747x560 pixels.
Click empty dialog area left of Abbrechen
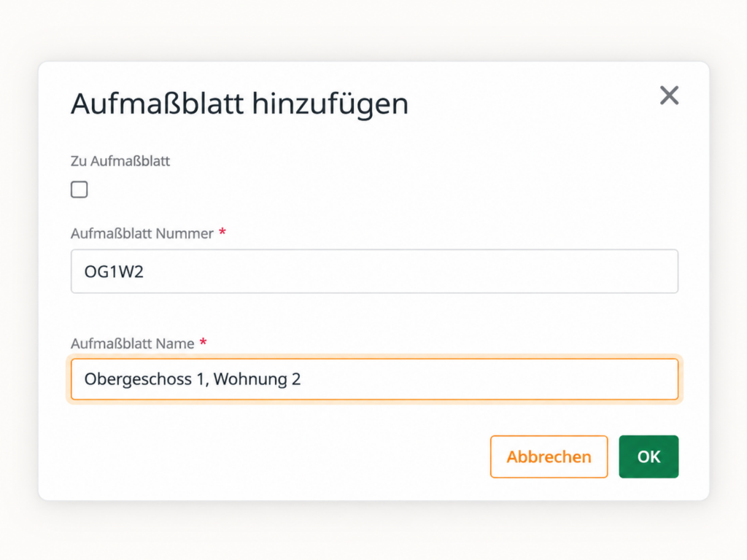[x=276, y=456]
